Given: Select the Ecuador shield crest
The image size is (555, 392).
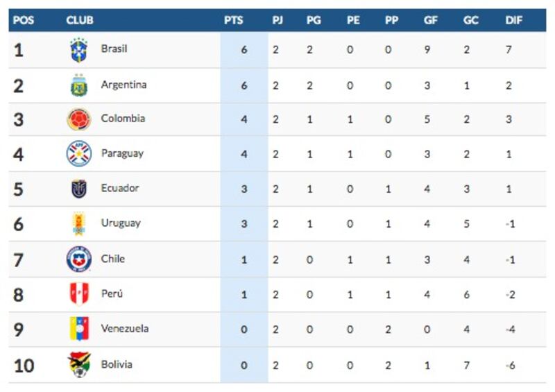Looking at the screenshot, I should point(79,189).
